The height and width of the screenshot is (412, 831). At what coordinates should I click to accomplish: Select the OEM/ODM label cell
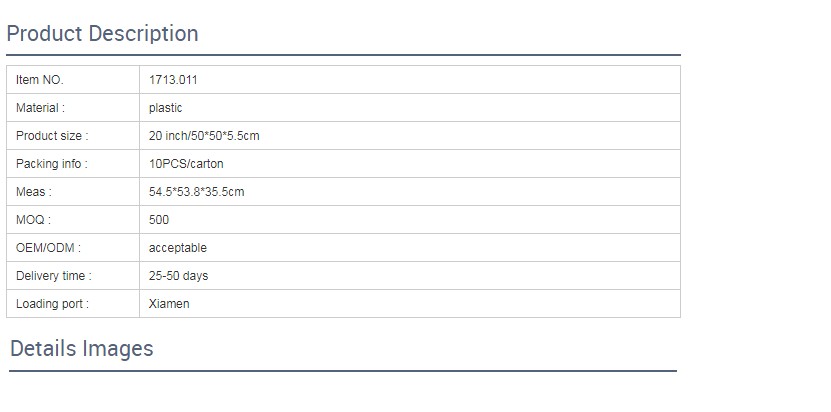48,248
